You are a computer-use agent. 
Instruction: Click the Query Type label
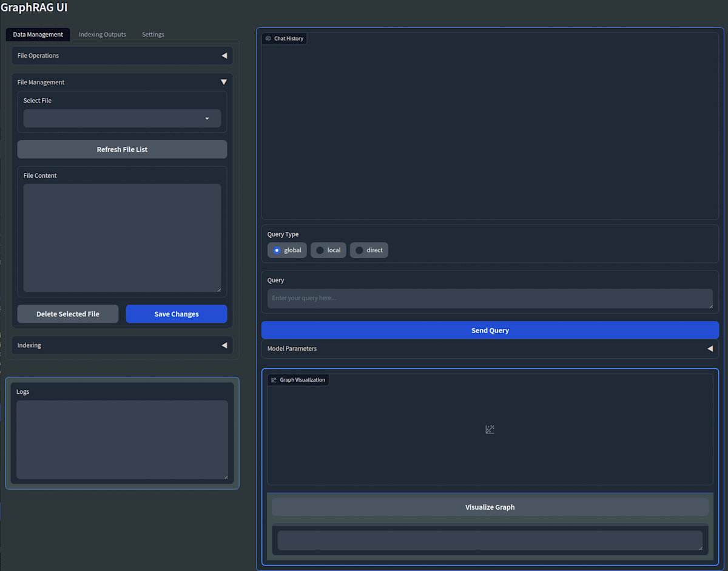(x=283, y=234)
